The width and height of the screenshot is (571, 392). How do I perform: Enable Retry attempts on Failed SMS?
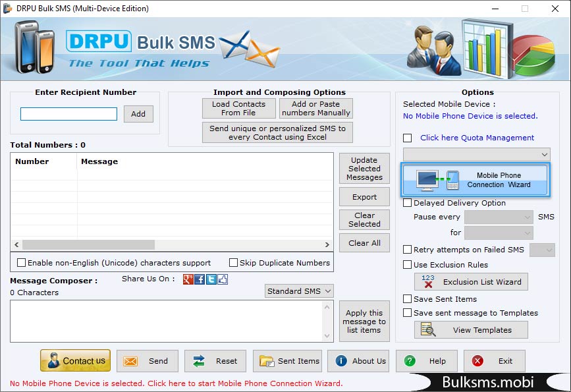[408, 250]
